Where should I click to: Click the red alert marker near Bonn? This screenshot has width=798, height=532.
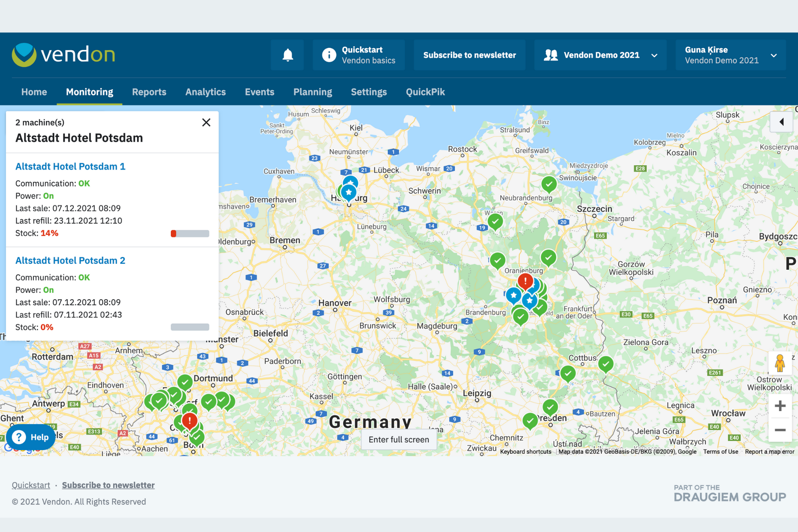click(x=190, y=421)
